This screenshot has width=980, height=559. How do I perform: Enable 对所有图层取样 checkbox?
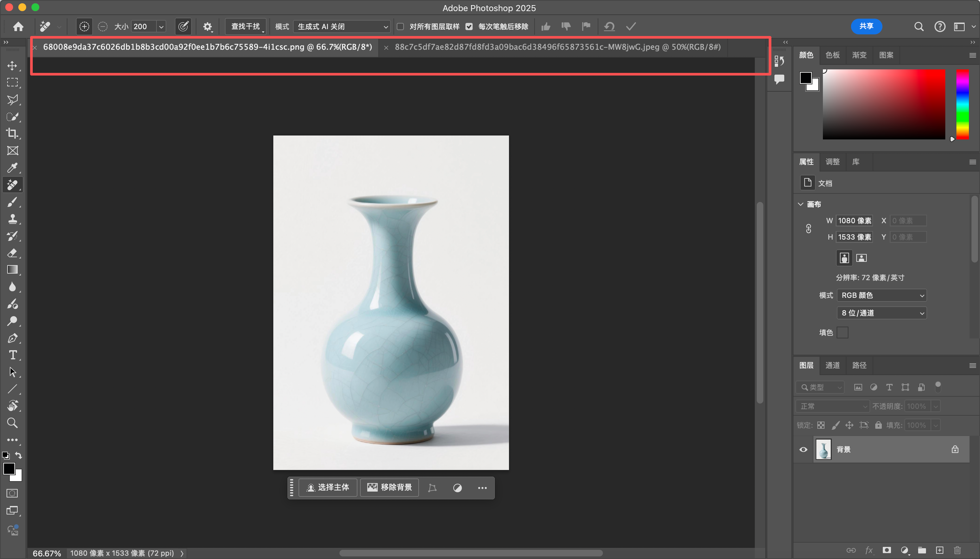pyautogui.click(x=400, y=27)
